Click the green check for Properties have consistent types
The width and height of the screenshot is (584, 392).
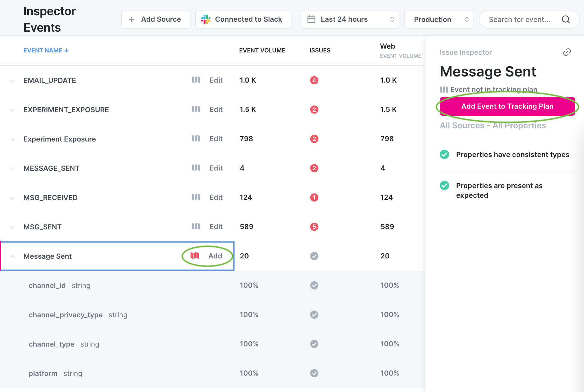click(x=444, y=154)
